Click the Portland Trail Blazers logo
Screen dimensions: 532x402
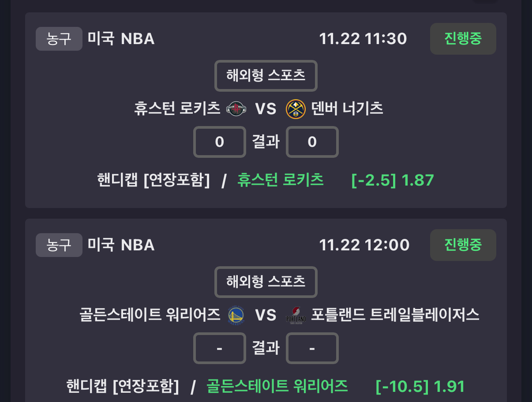[296, 315]
